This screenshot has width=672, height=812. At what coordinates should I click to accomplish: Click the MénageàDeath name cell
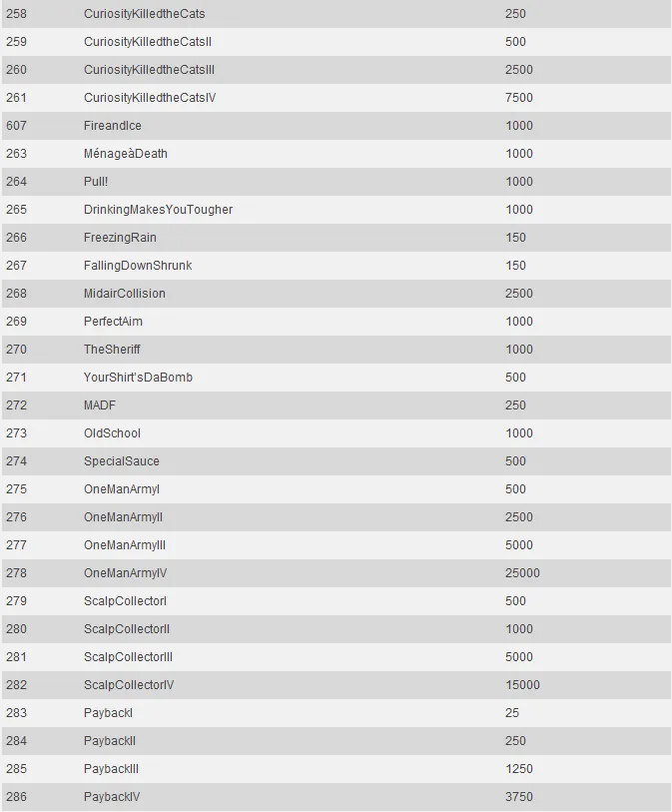126,154
